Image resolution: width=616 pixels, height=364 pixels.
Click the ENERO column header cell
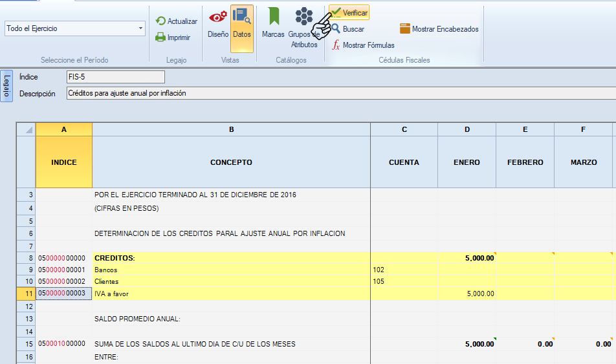[467, 162]
